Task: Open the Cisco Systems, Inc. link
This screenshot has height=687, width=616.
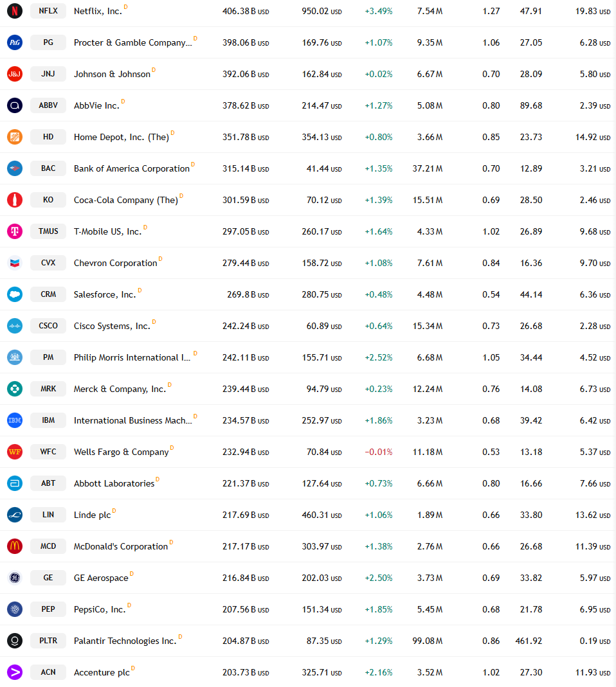Action: click(x=113, y=326)
